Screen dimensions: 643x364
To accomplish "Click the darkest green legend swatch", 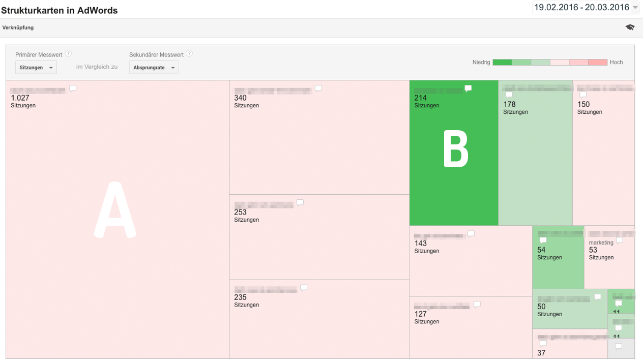I will 502,62.
